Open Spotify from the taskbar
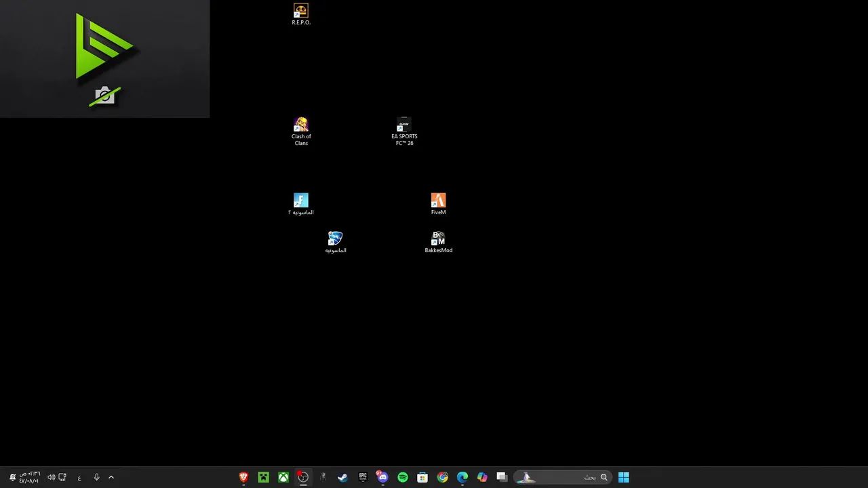Screen dimensions: 868x488 [x=403, y=477]
